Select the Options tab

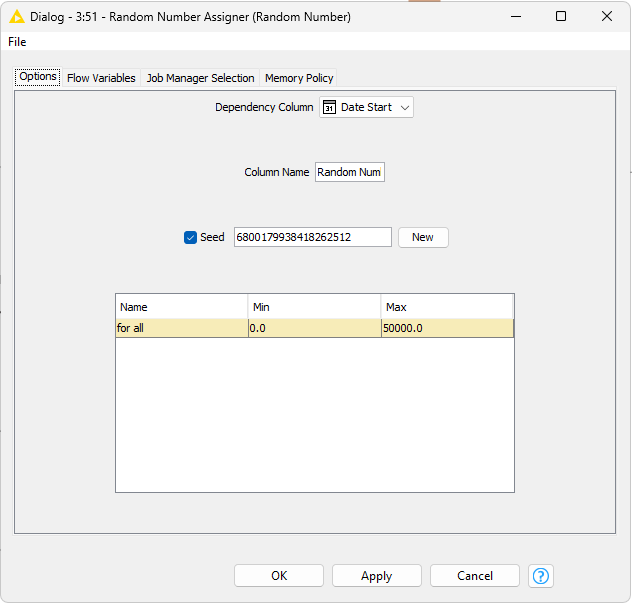tap(38, 77)
